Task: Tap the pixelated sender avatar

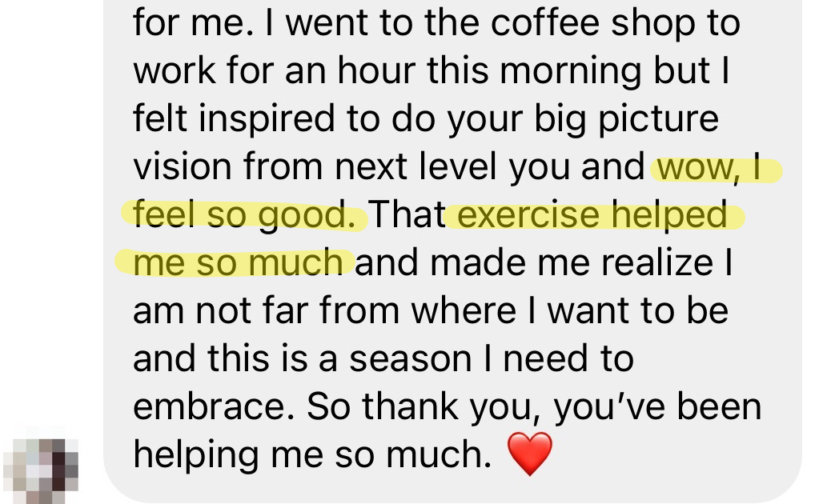Action: (41, 465)
